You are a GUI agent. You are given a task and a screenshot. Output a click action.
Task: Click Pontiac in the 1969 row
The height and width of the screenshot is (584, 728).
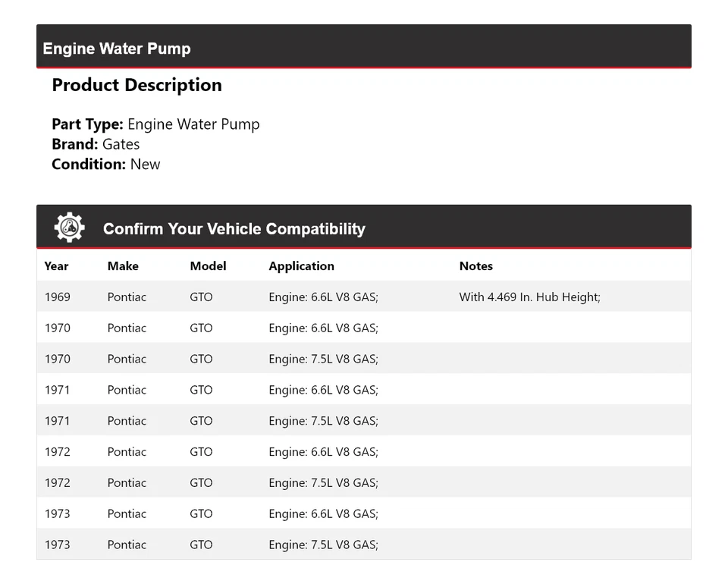127,297
